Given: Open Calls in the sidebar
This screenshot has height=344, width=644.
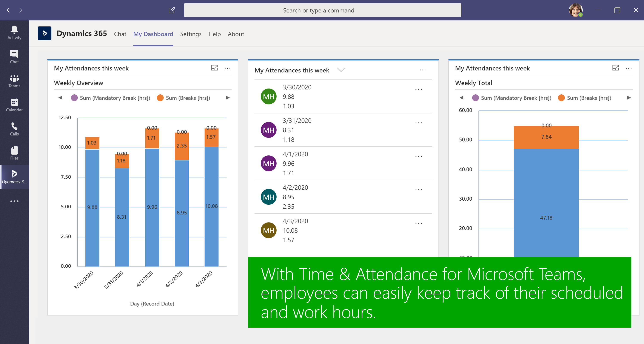Looking at the screenshot, I should pyautogui.click(x=14, y=129).
